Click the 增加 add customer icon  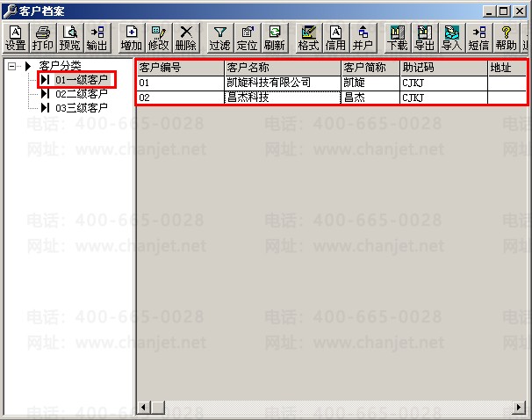[132, 38]
